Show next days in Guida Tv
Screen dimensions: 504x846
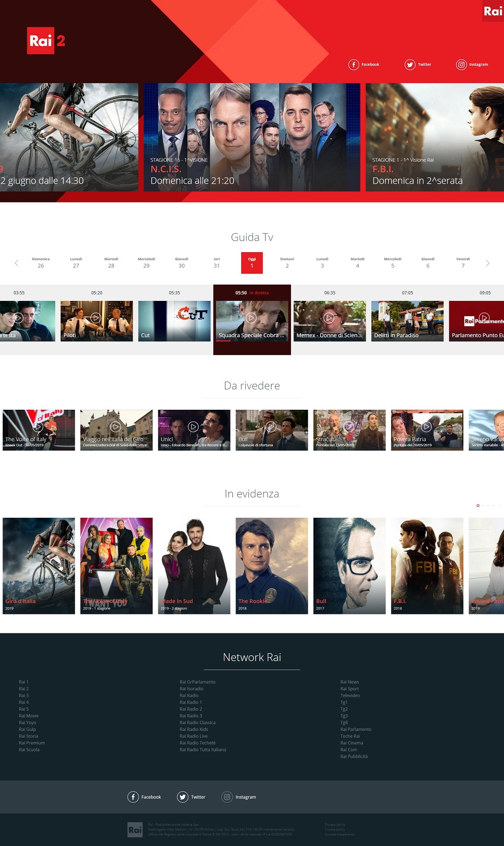[x=488, y=263]
